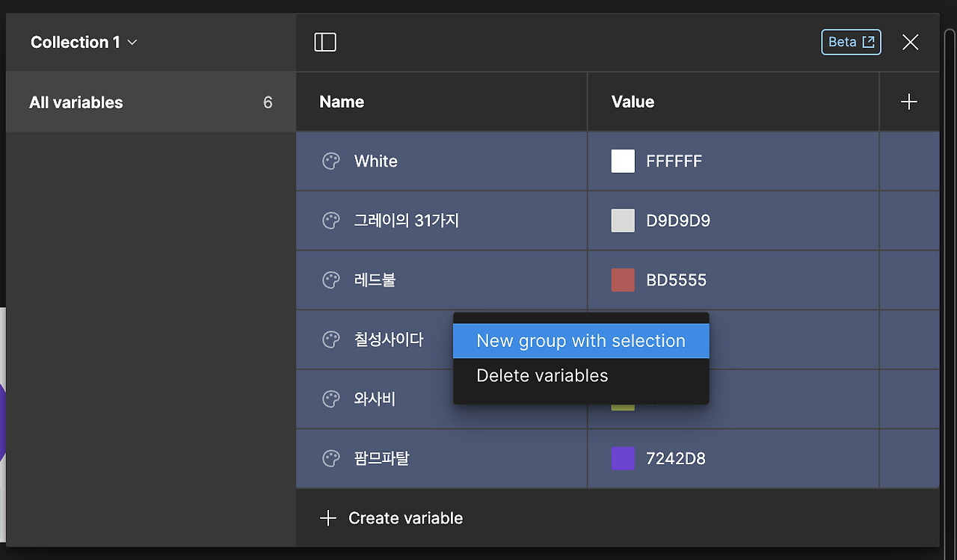Select All variables in the sidebar
Screen dimensions: 957x560
coord(151,102)
